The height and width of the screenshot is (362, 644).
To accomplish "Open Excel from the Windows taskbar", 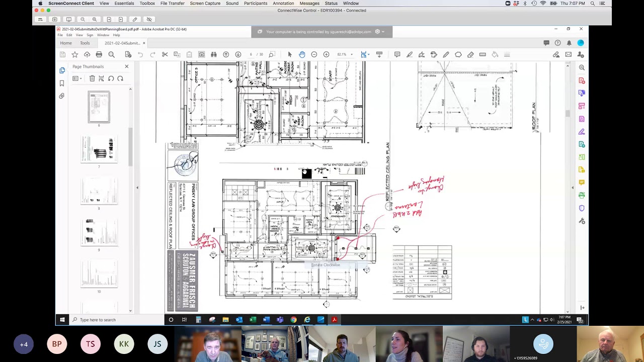I will [253, 320].
